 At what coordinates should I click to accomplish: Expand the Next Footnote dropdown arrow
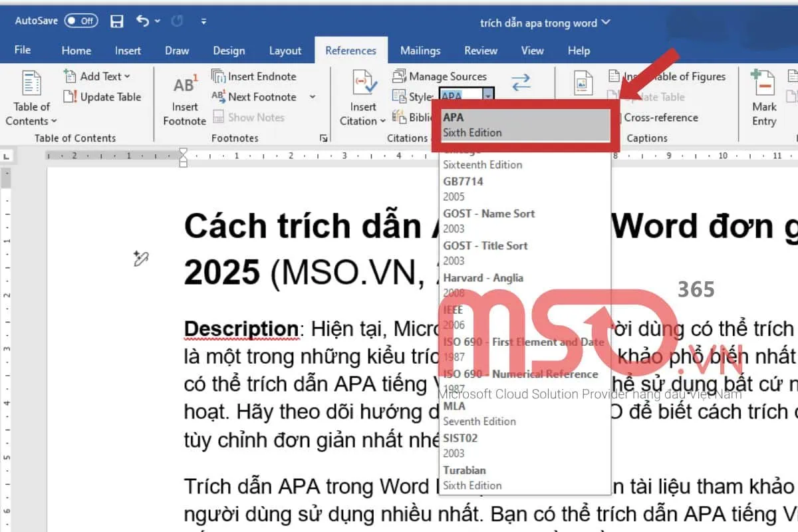[313, 97]
